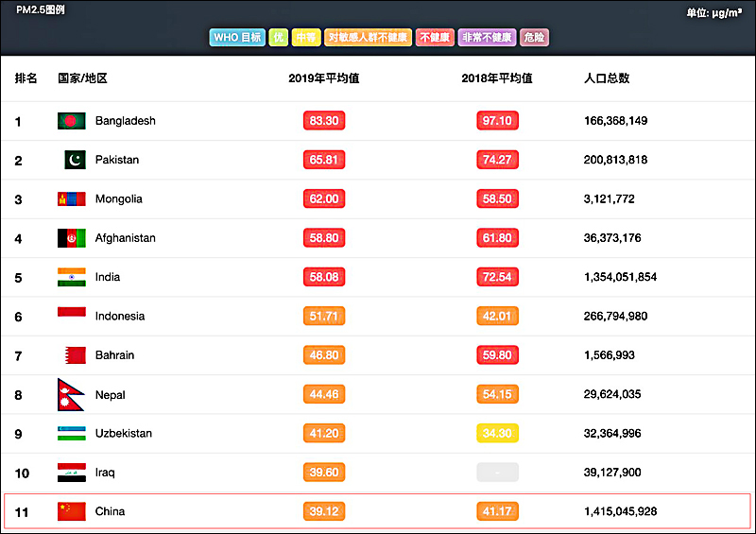Click the Pakistan flag icon
This screenshot has height=534, width=756.
(76, 160)
